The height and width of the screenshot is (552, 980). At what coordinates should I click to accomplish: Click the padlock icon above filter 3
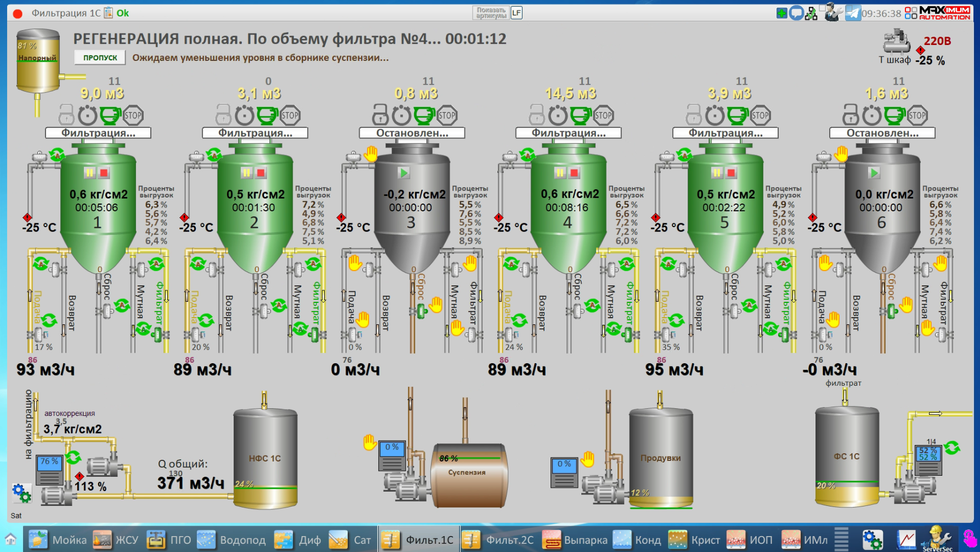(x=380, y=115)
